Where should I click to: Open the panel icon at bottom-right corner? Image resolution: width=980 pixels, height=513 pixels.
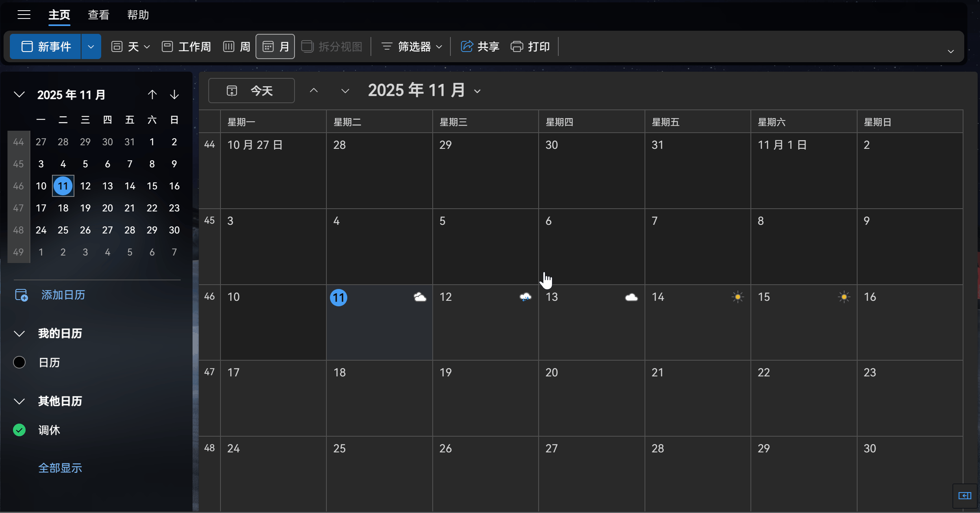[x=965, y=496]
